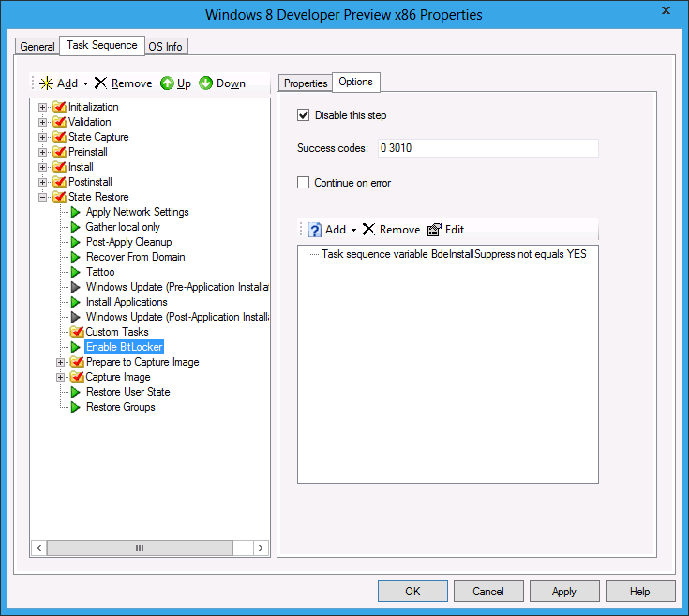Click the Install group folder icon
Screen dimensions: 689x616
click(x=59, y=167)
